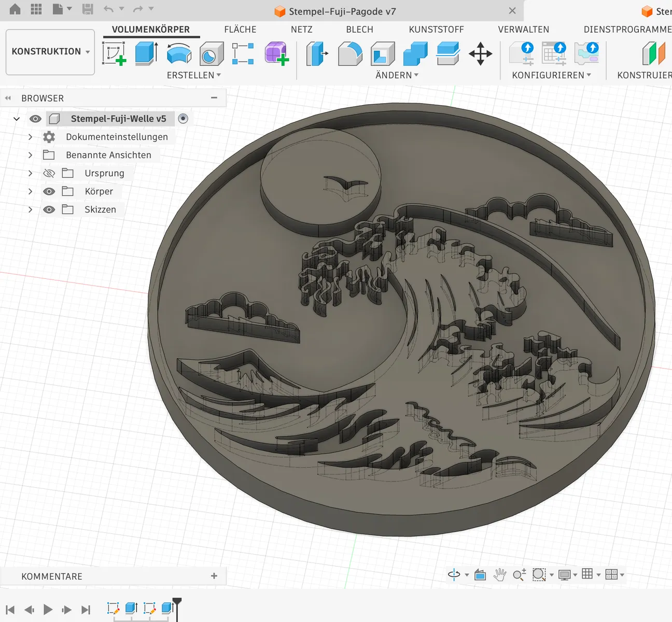Save the document with the disk icon

[88, 9]
